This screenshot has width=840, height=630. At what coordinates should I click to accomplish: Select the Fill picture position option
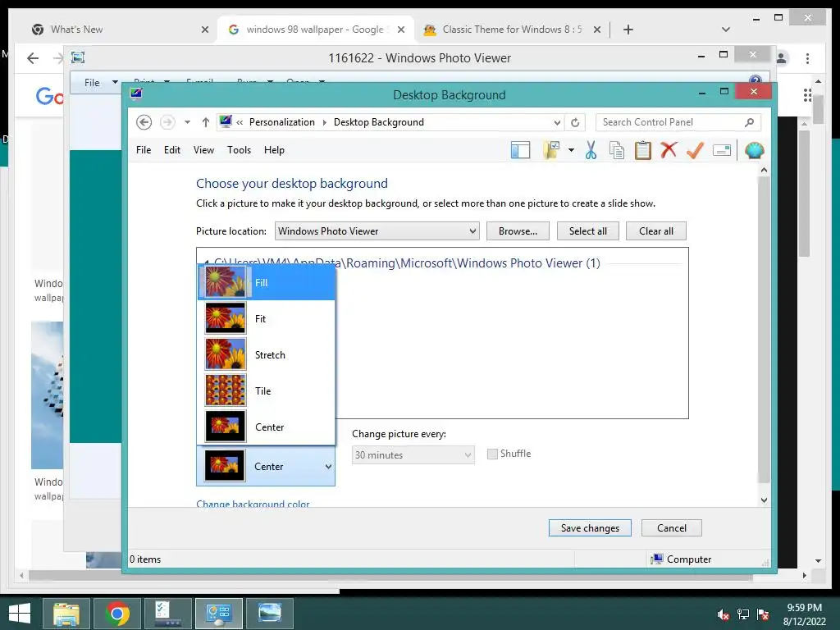pyautogui.click(x=267, y=282)
